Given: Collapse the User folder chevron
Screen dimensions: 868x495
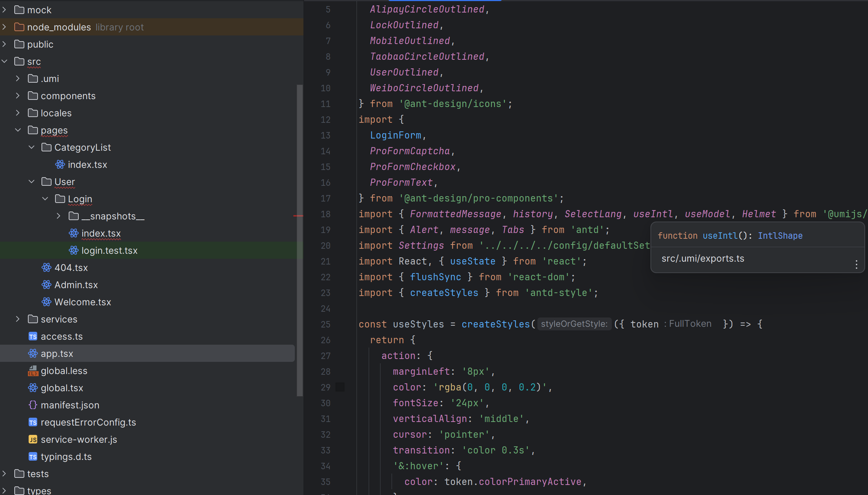Looking at the screenshot, I should (x=31, y=182).
